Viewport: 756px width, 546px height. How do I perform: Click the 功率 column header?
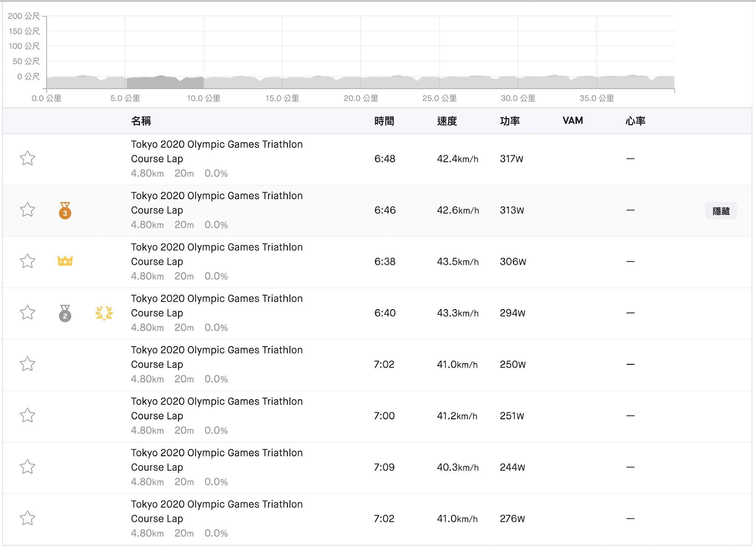coord(509,121)
